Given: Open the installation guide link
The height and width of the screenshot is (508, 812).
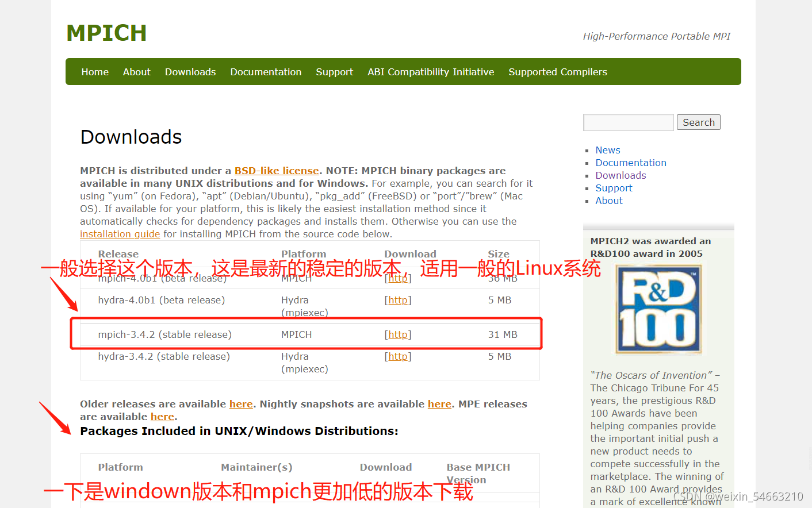Looking at the screenshot, I should pyautogui.click(x=120, y=234).
